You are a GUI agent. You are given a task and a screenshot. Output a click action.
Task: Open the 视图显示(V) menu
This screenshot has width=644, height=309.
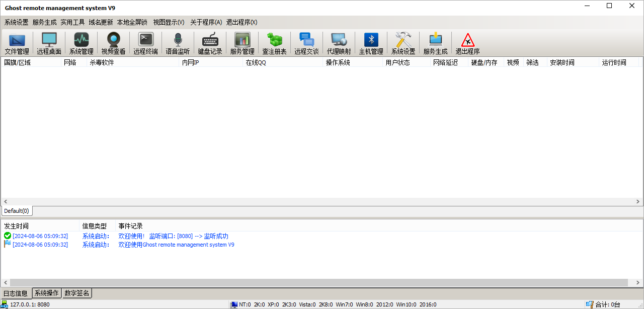coord(169,22)
